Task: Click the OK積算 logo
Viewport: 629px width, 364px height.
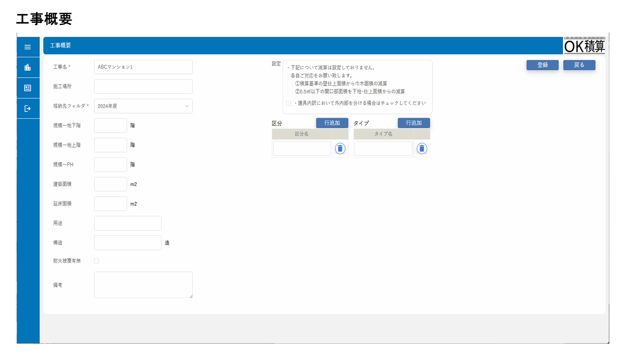Action: pyautogui.click(x=584, y=46)
